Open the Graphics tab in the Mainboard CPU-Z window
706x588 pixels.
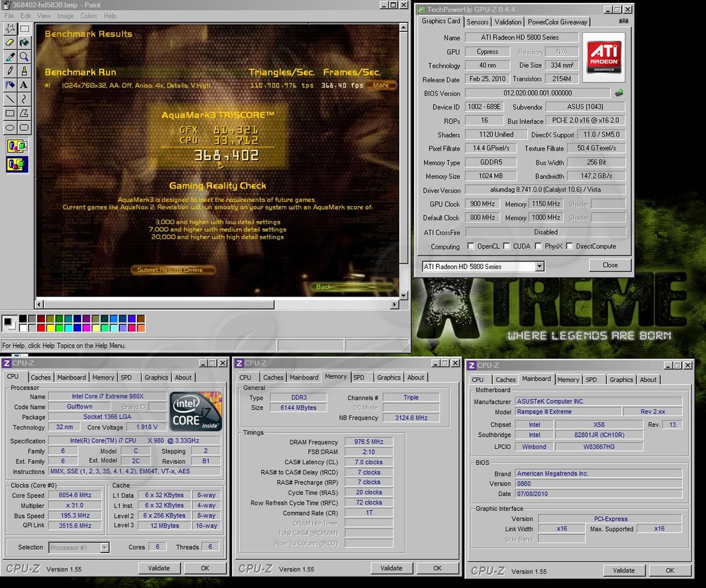pos(621,380)
